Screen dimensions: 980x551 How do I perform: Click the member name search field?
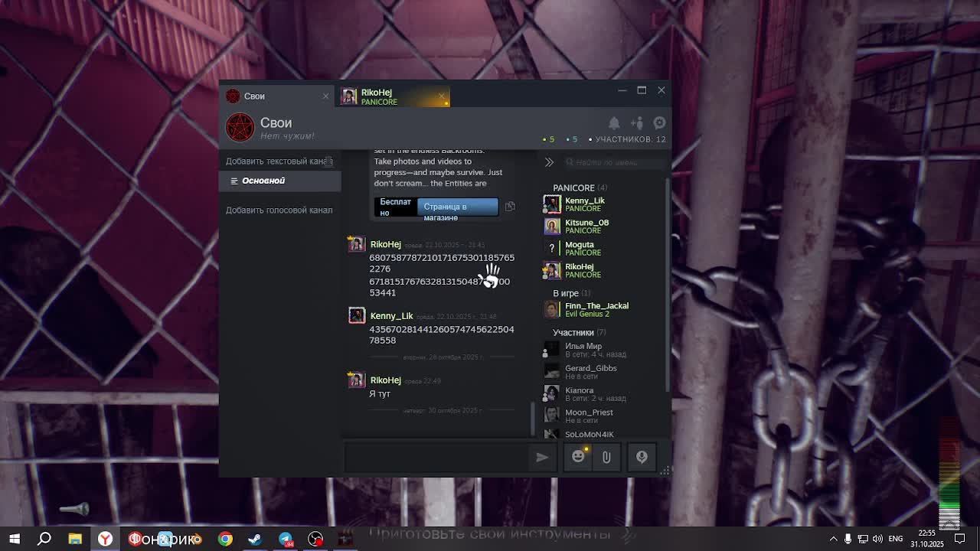pyautogui.click(x=612, y=162)
